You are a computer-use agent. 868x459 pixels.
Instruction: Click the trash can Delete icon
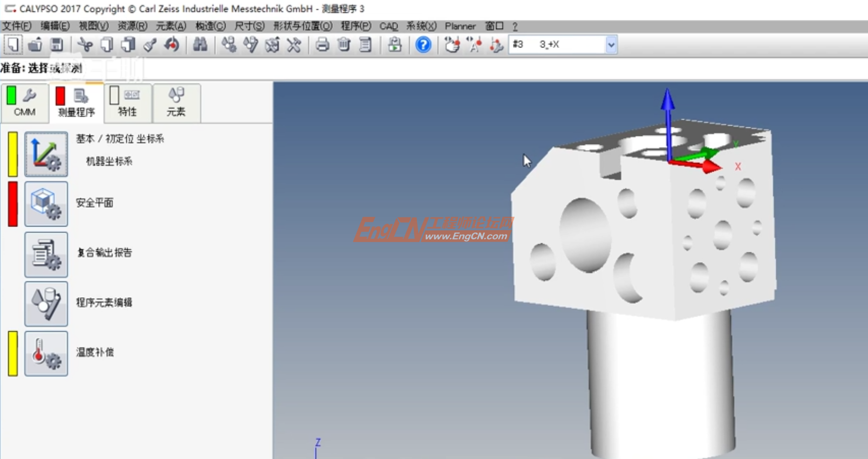tap(344, 45)
